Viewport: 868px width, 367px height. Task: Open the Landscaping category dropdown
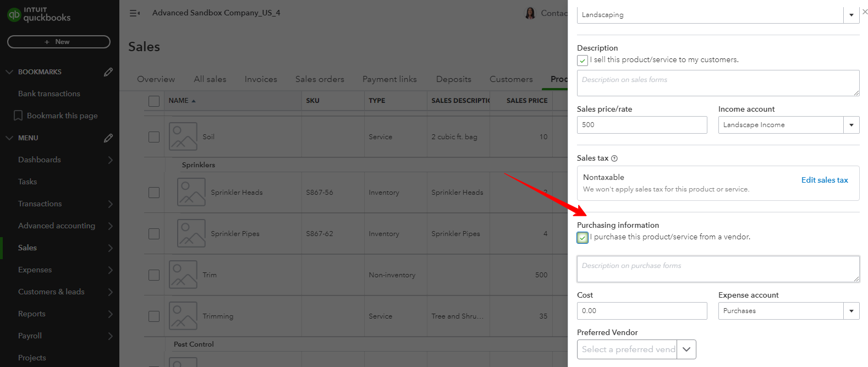(x=851, y=15)
